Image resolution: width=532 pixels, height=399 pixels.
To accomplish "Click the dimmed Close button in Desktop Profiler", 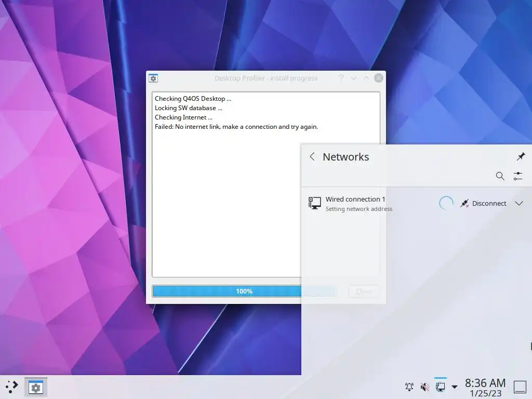I will point(364,291).
